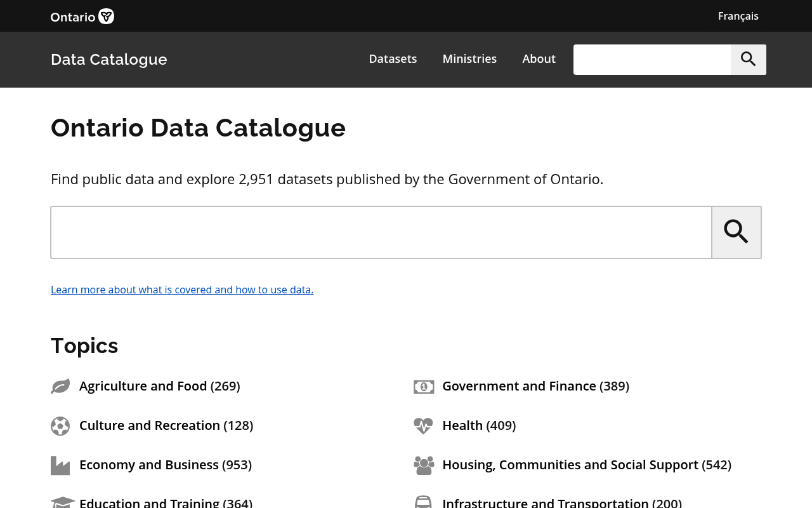Click the Topics heading
Viewport: 812px width, 508px height.
click(84, 346)
